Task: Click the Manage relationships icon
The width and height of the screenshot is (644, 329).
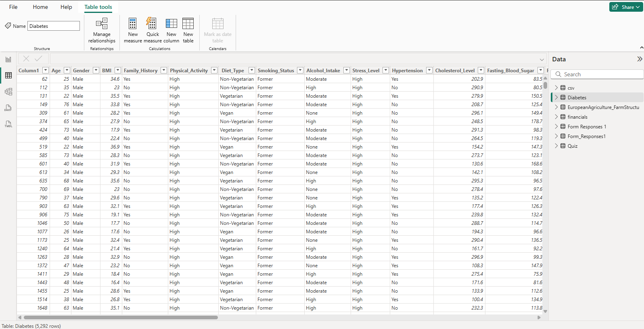Action: coord(102,24)
